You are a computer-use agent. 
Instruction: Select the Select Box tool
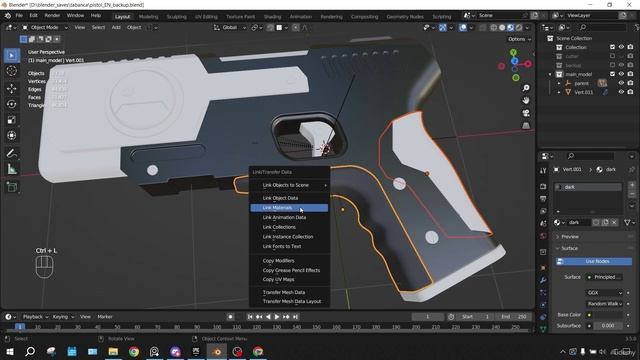(x=12, y=55)
